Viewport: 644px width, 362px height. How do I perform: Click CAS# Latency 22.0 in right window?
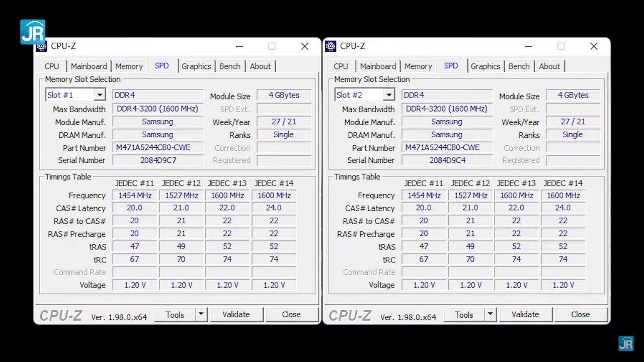pyautogui.click(x=517, y=208)
